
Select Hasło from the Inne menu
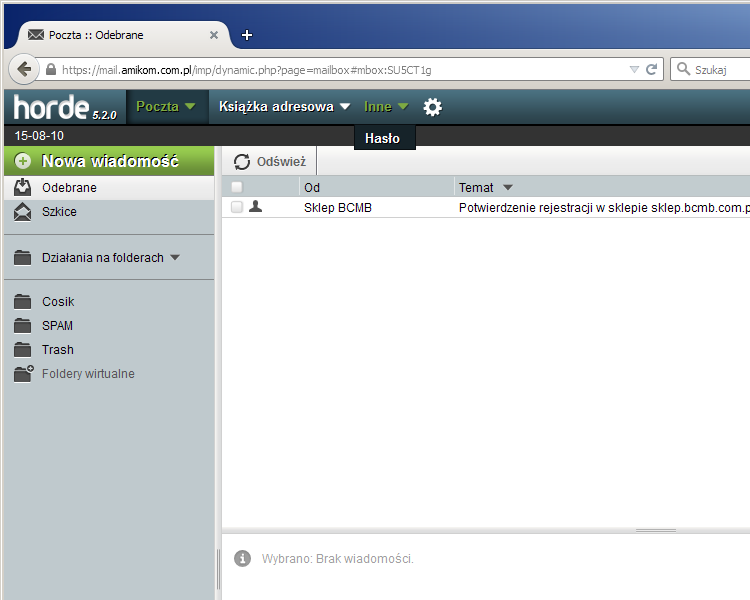(x=383, y=139)
